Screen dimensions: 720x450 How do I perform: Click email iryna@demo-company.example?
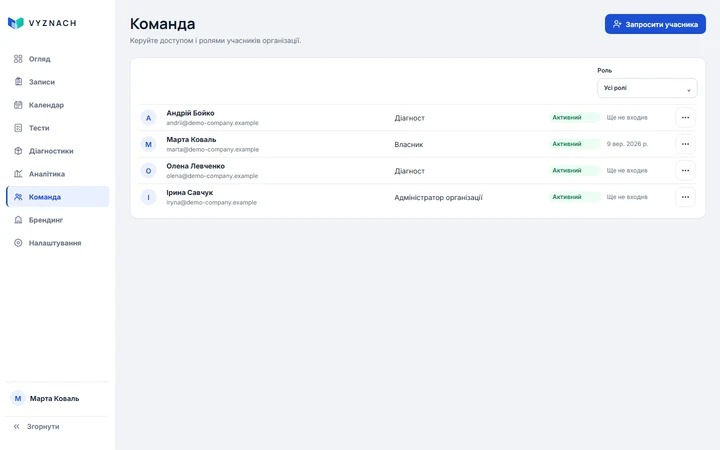212,202
